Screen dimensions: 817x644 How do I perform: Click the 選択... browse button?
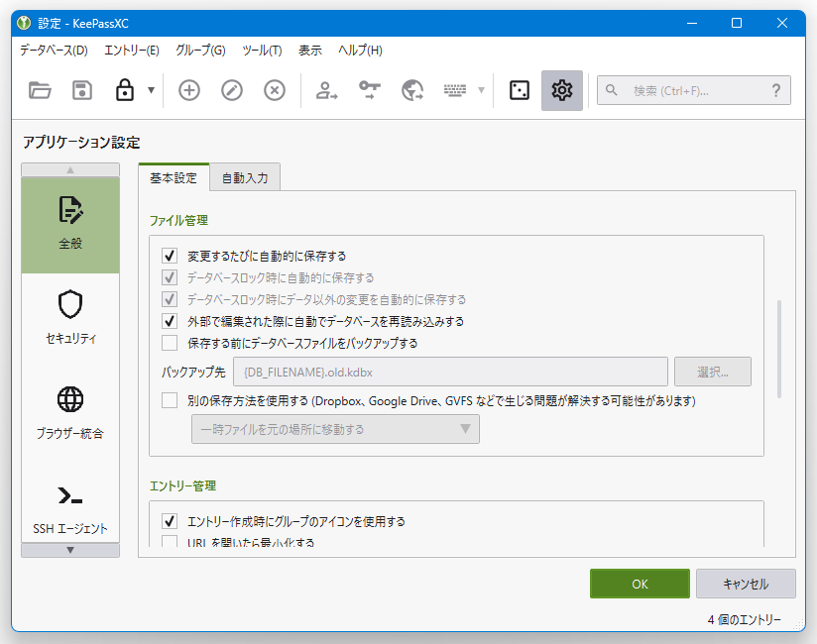713,372
